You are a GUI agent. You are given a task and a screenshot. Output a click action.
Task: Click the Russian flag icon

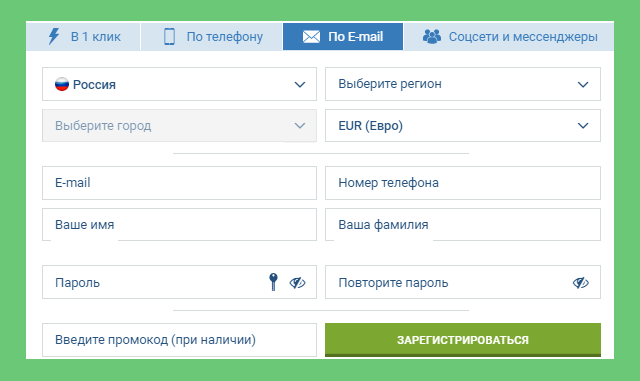pos(62,84)
